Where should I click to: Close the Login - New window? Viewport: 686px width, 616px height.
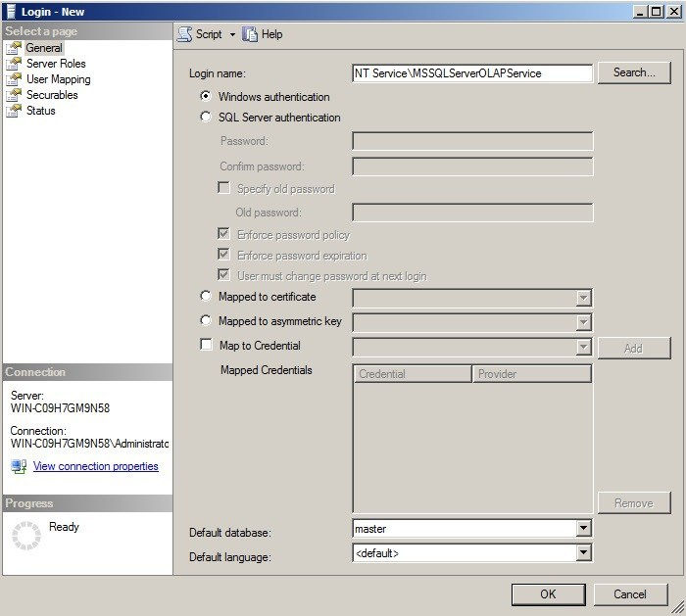point(674,12)
